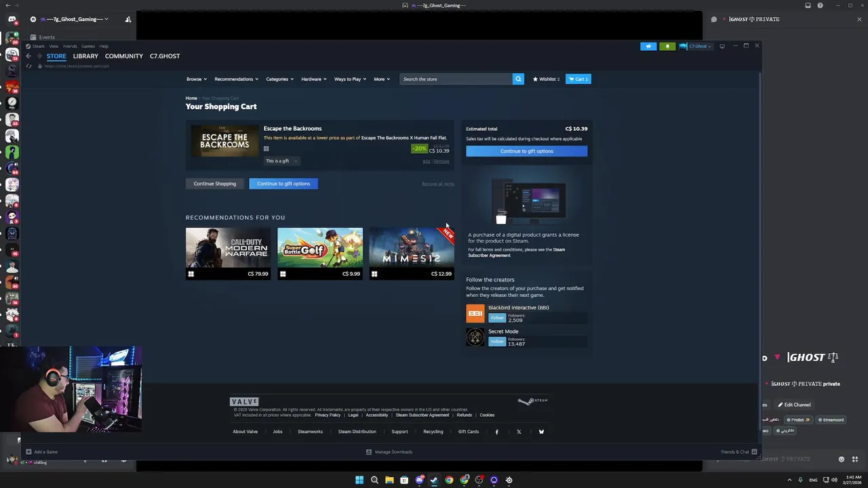Click Discord invite people icon by server name
868x488 pixels.
pyautogui.click(x=128, y=19)
